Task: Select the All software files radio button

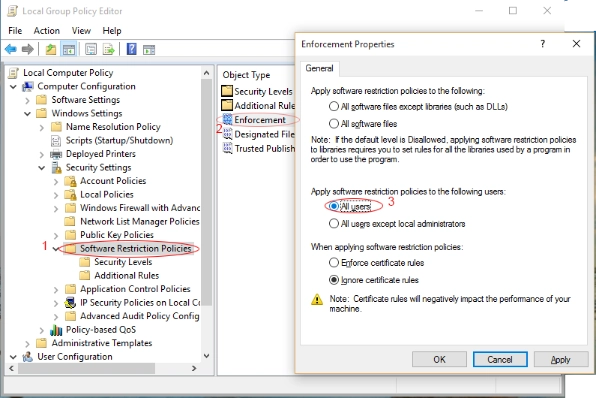Action: point(334,124)
